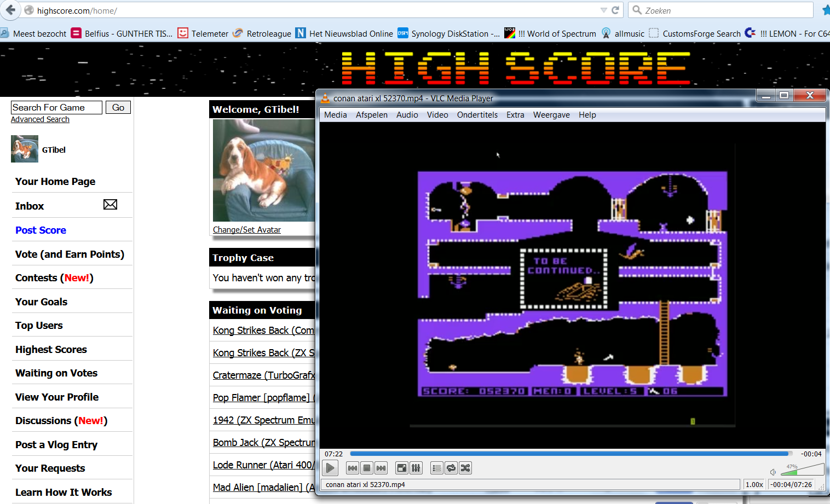Reload the page with refresh icon
The image size is (830, 504).
(615, 10)
